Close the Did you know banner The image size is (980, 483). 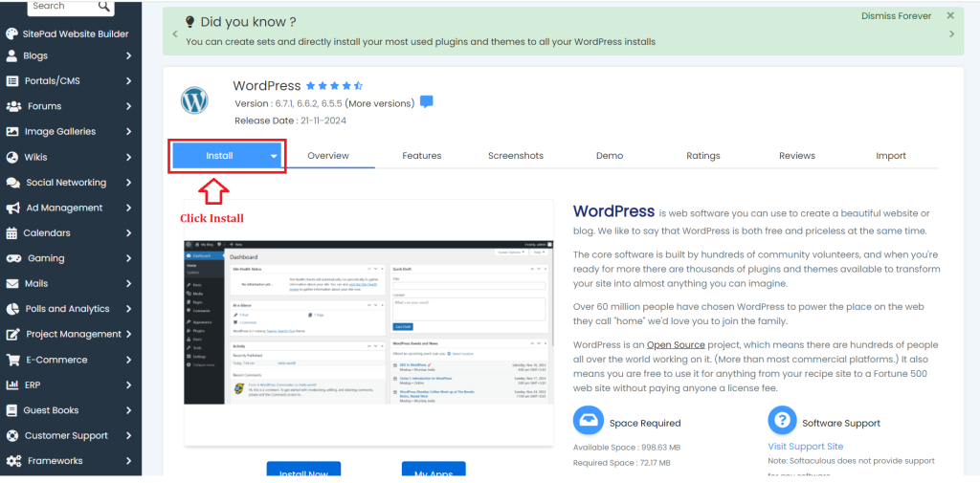[x=950, y=15]
